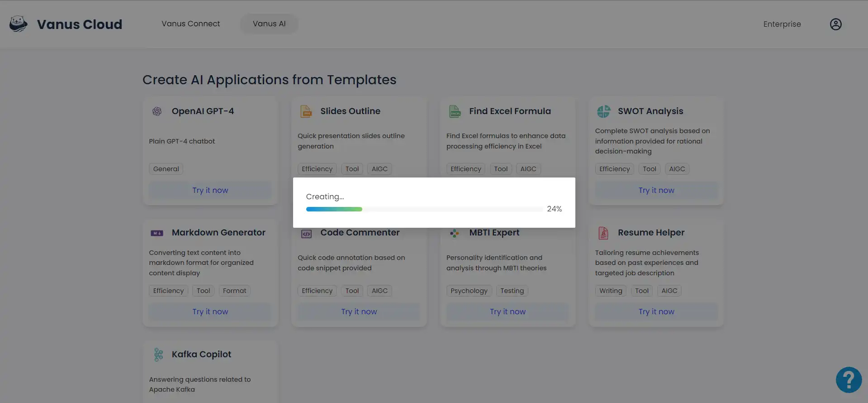This screenshot has height=403, width=868.
Task: Click the Resume Helper card title
Action: tap(651, 232)
